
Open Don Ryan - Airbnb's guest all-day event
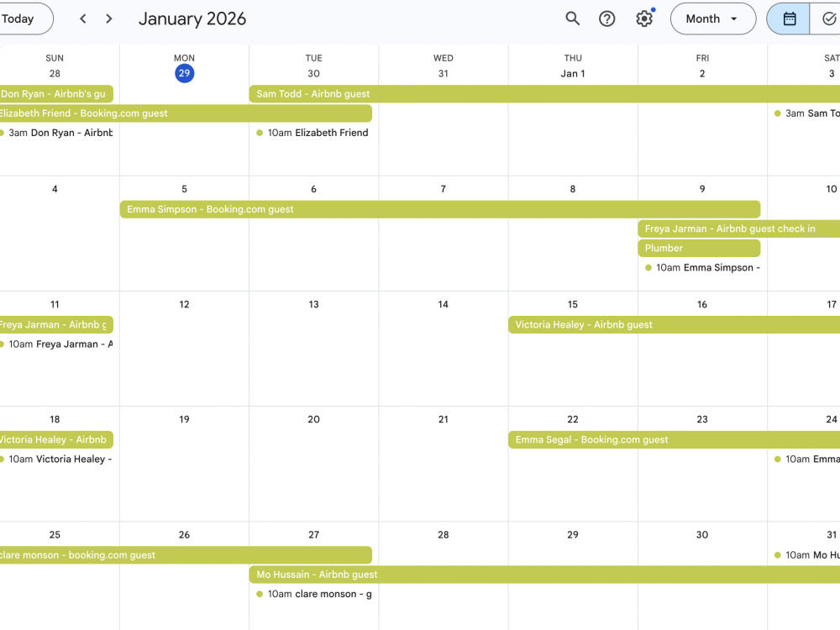click(55, 94)
